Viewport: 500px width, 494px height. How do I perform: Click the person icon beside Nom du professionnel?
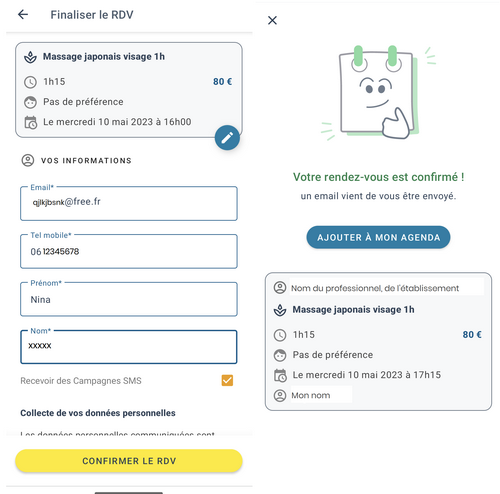tap(280, 287)
